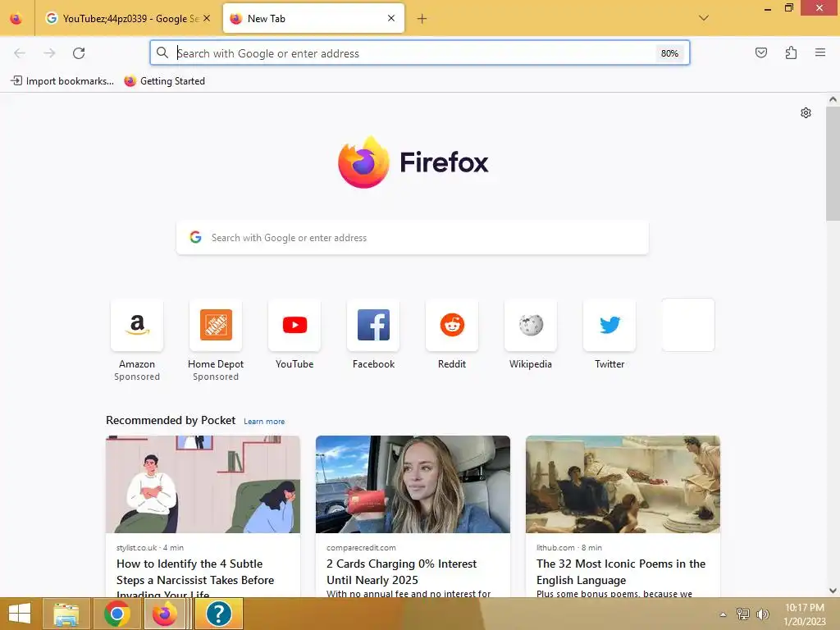840x630 pixels.
Task: Open the comparecredit cards article image
Action: pos(413,484)
